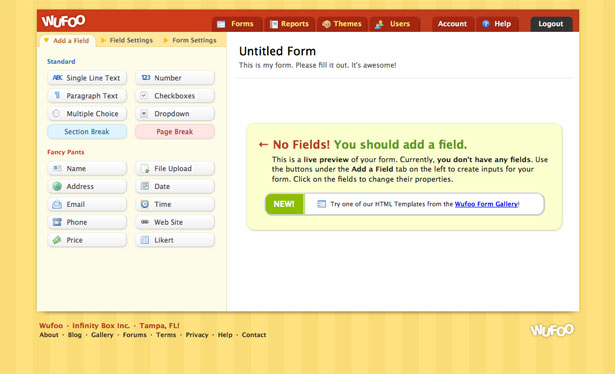Image resolution: width=615 pixels, height=374 pixels.
Task: Open the Gallery footer link
Action: tap(102, 335)
